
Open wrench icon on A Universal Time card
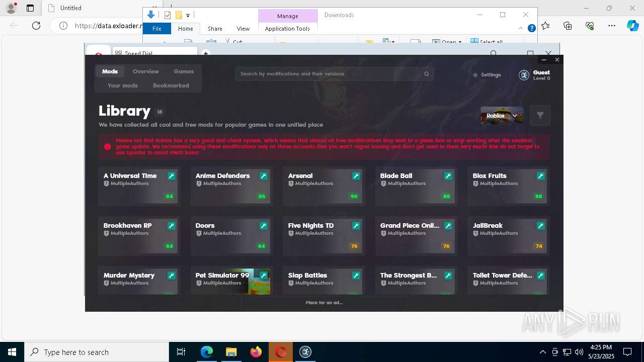tap(171, 176)
